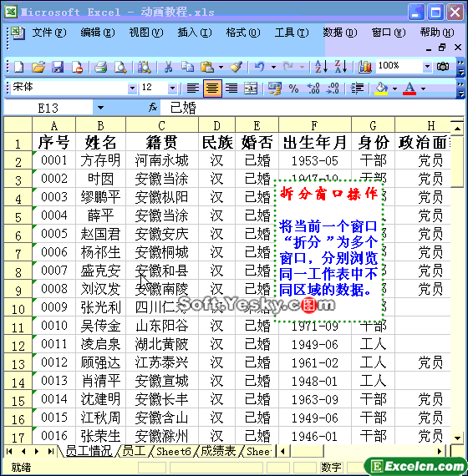
Task: Cut selection with the scissors icon
Action: 168,67
